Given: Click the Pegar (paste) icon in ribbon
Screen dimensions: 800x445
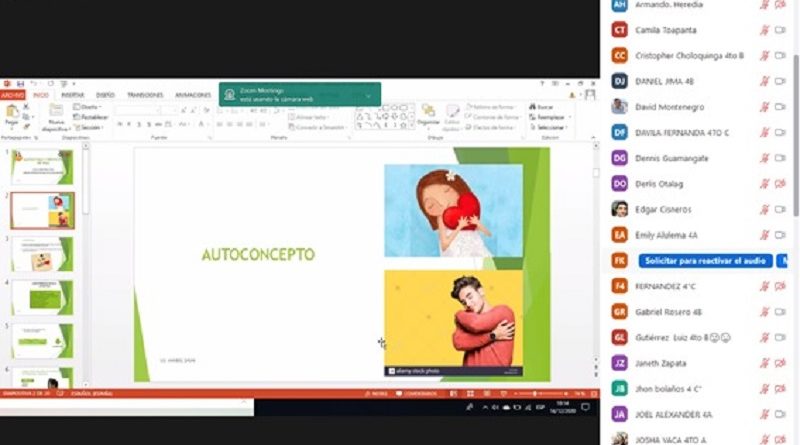Looking at the screenshot, I should click(x=13, y=115).
